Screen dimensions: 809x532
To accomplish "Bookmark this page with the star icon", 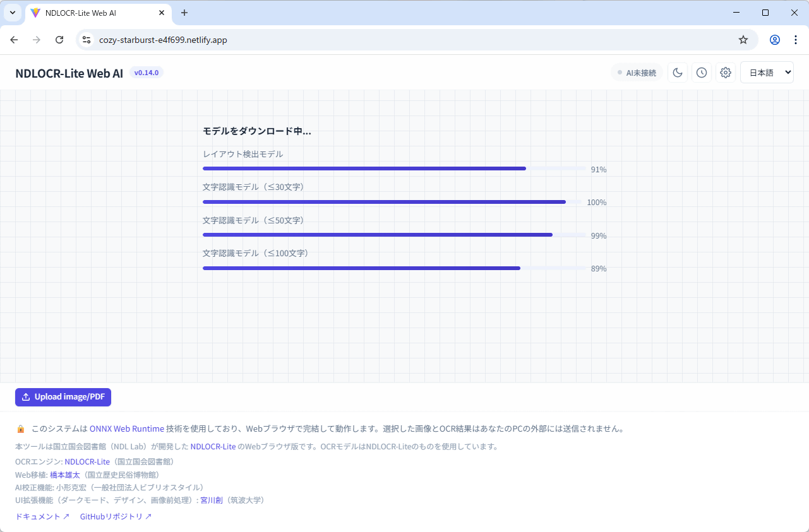I will point(743,40).
